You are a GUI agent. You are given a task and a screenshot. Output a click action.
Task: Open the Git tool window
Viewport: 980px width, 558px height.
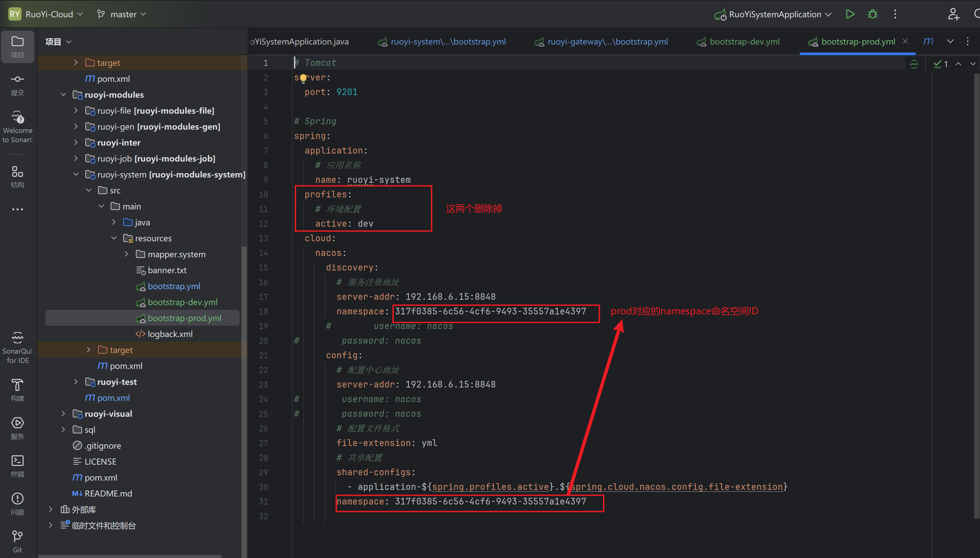point(17,541)
